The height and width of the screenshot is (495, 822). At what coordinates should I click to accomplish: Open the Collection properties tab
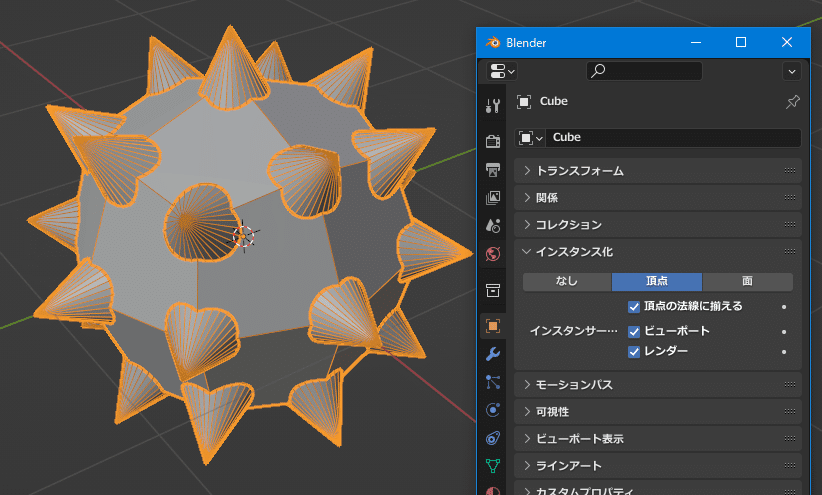click(493, 290)
